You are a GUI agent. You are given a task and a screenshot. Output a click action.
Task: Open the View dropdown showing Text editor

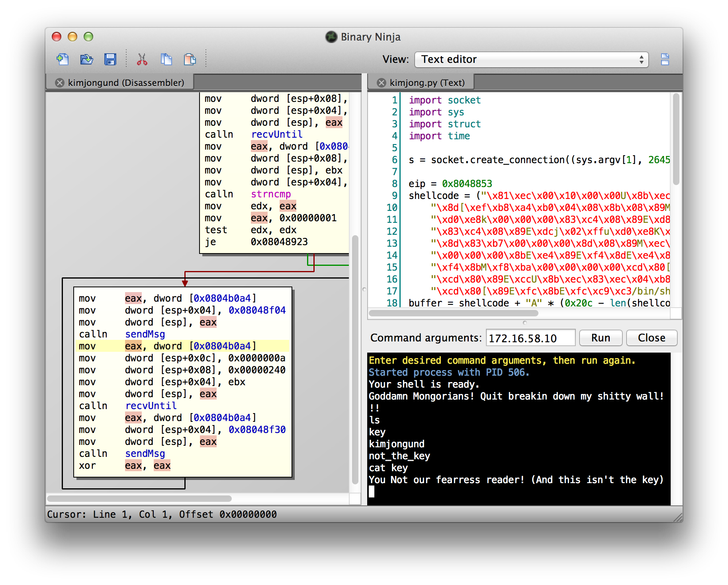point(532,59)
